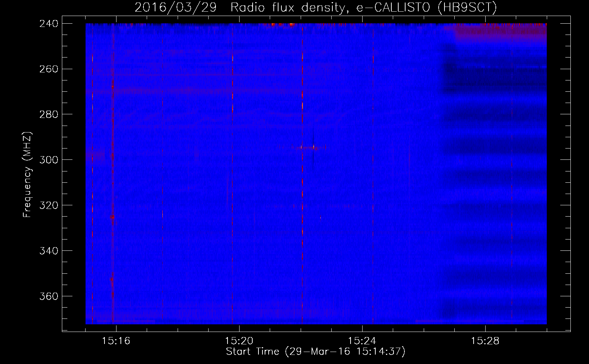The height and width of the screenshot is (364, 589).
Task: Click the plot title "Radio flux density, e-CALLISTO (HB9SCT)"
Action: [364, 8]
